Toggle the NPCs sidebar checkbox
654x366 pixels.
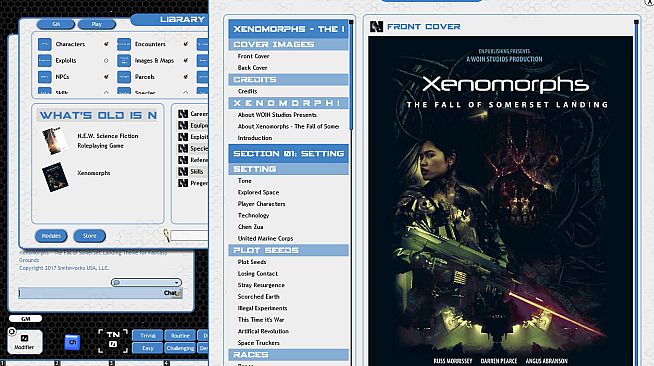pos(106,77)
